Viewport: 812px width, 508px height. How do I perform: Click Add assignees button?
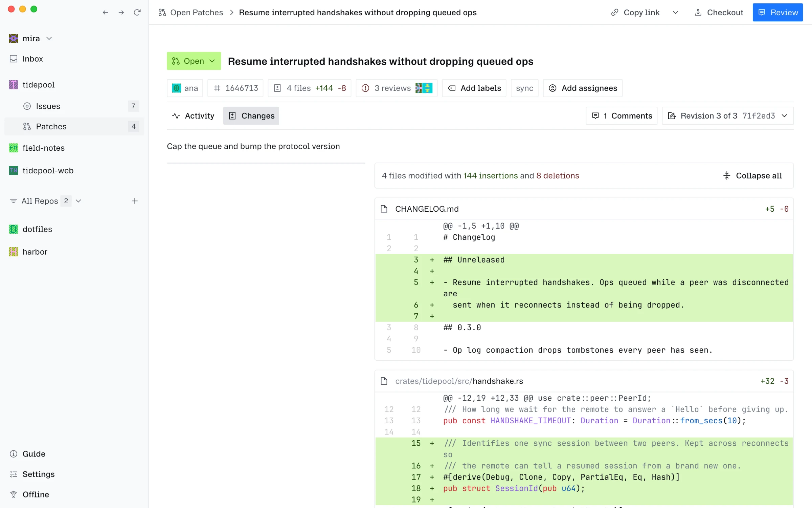click(x=583, y=88)
